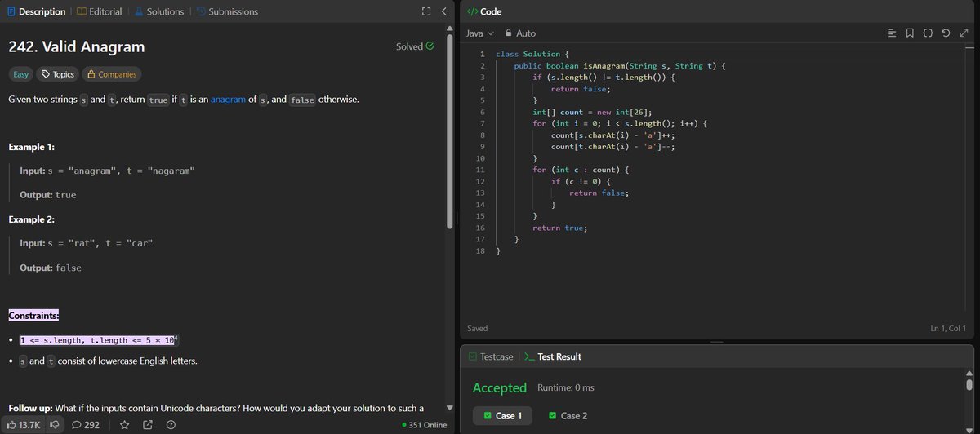Click the Saved status text
Screen dimensions: 980x434
478,329
